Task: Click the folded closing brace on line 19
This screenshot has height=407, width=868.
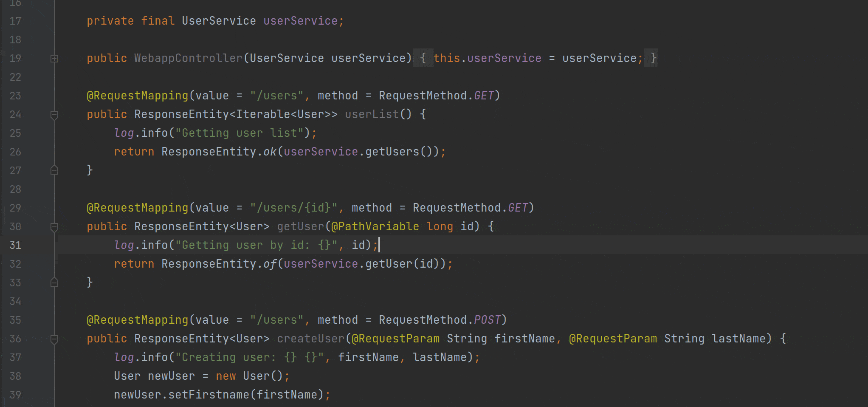Action: pyautogui.click(x=653, y=58)
